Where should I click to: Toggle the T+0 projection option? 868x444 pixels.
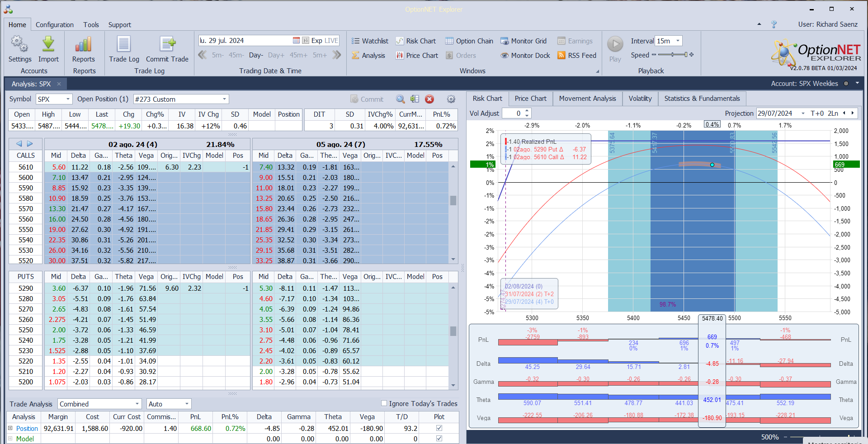coord(817,113)
